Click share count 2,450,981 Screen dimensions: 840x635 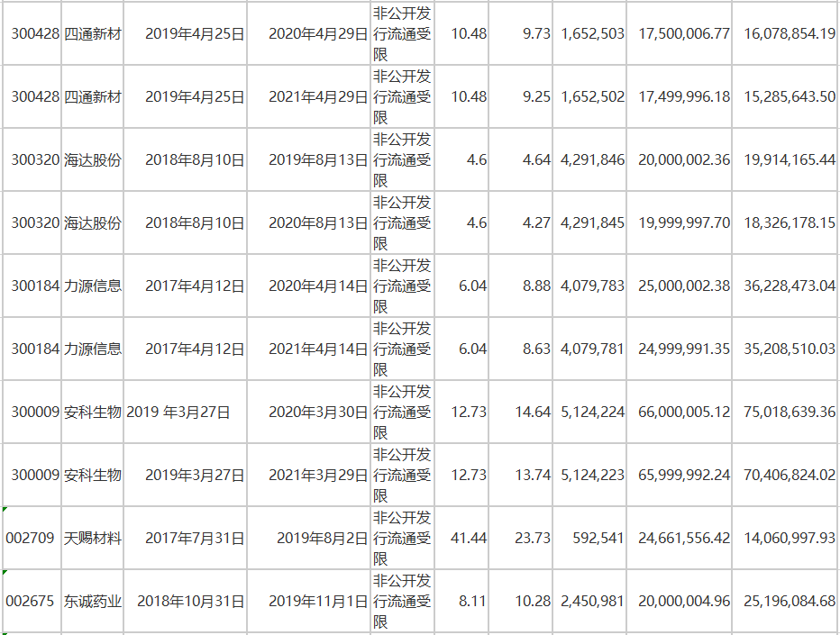point(589,601)
